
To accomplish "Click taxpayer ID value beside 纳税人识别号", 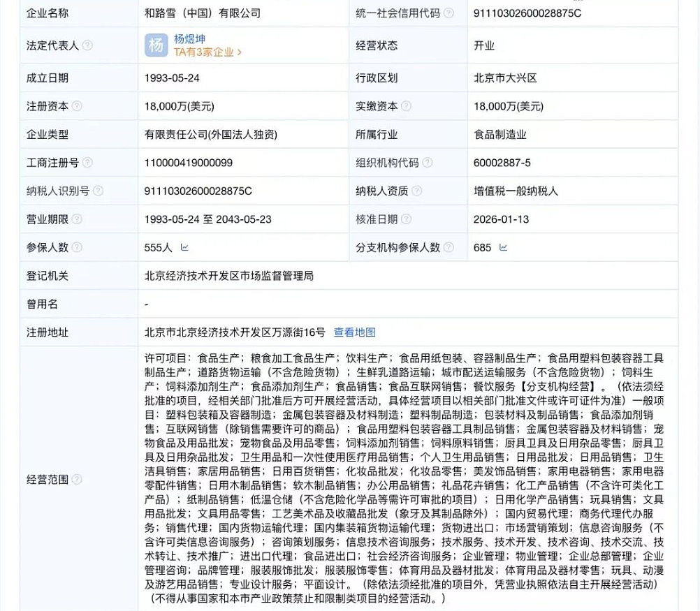I will pos(198,191).
